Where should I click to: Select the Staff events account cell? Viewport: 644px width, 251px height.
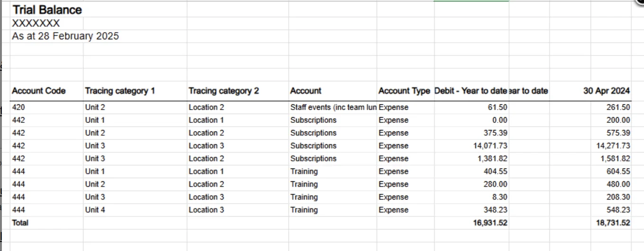pos(333,108)
